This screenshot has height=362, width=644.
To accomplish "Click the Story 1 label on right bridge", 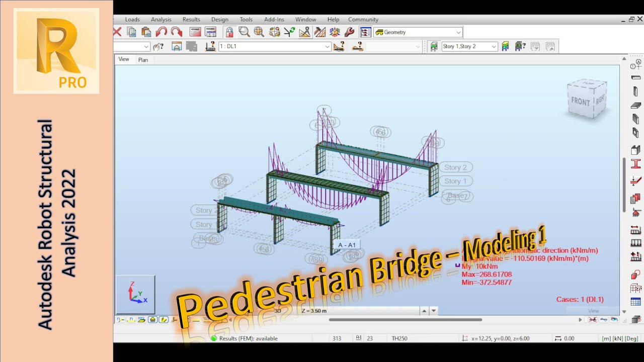I will click(x=455, y=181).
